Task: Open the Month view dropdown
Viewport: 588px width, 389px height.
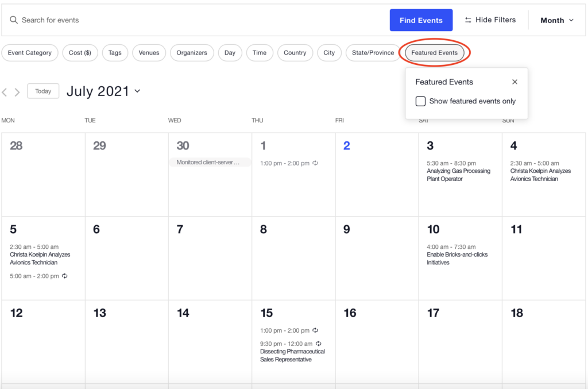Action: [555, 20]
